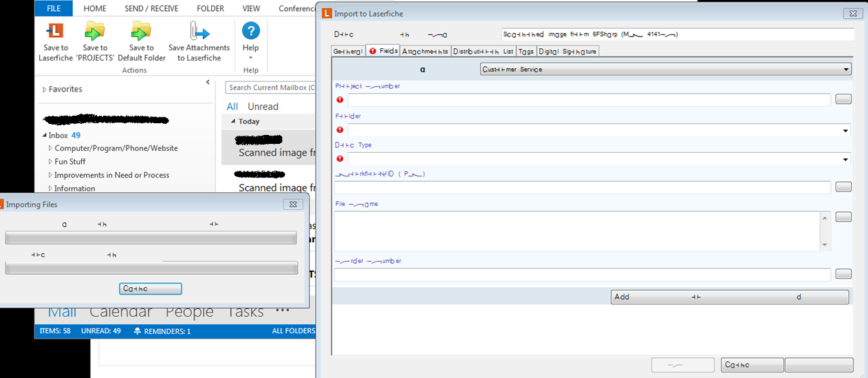Open Calendar navigation in Outlook
Screen dimensions: 868x378
coord(120,312)
